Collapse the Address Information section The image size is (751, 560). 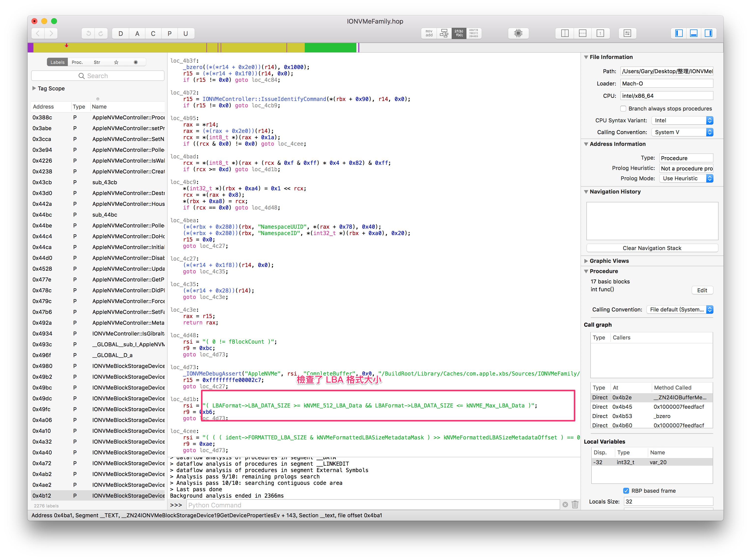586,144
